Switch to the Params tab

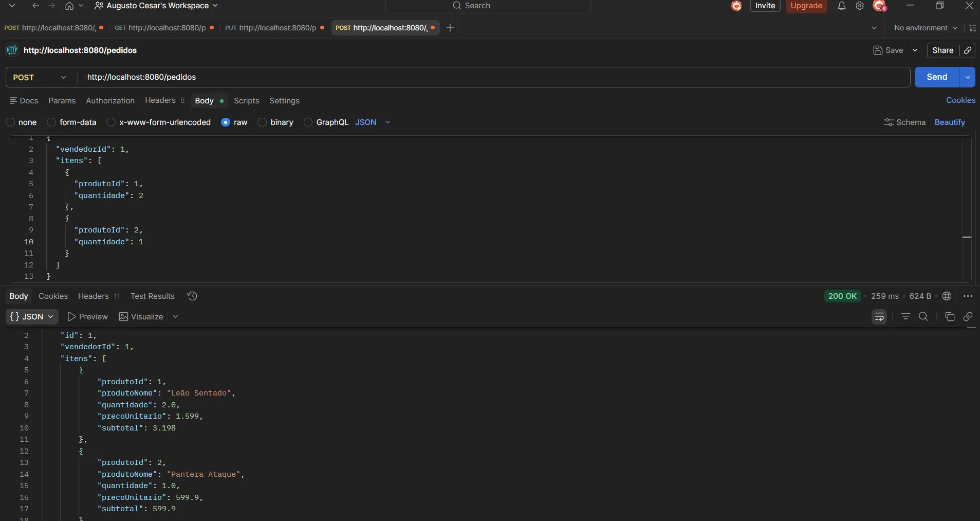62,101
